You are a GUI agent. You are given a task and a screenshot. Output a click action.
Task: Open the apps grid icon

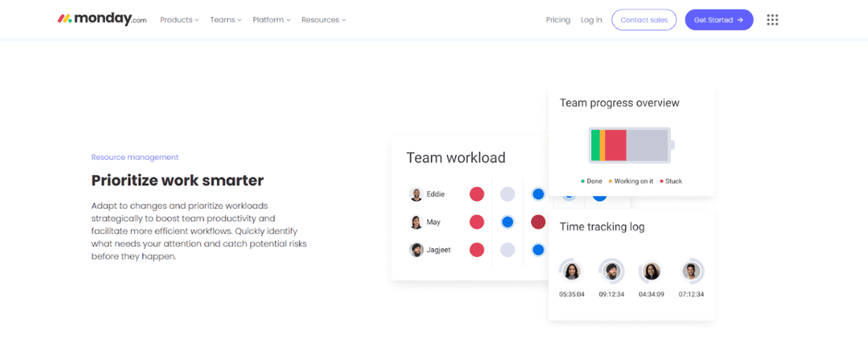click(773, 20)
